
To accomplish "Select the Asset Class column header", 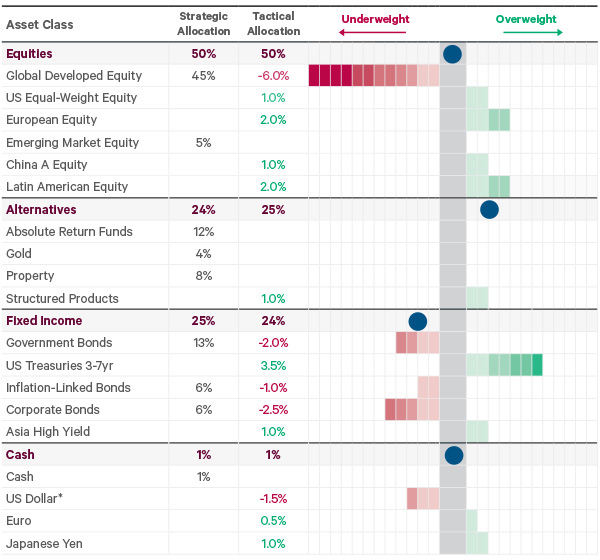I will pos(35,24).
